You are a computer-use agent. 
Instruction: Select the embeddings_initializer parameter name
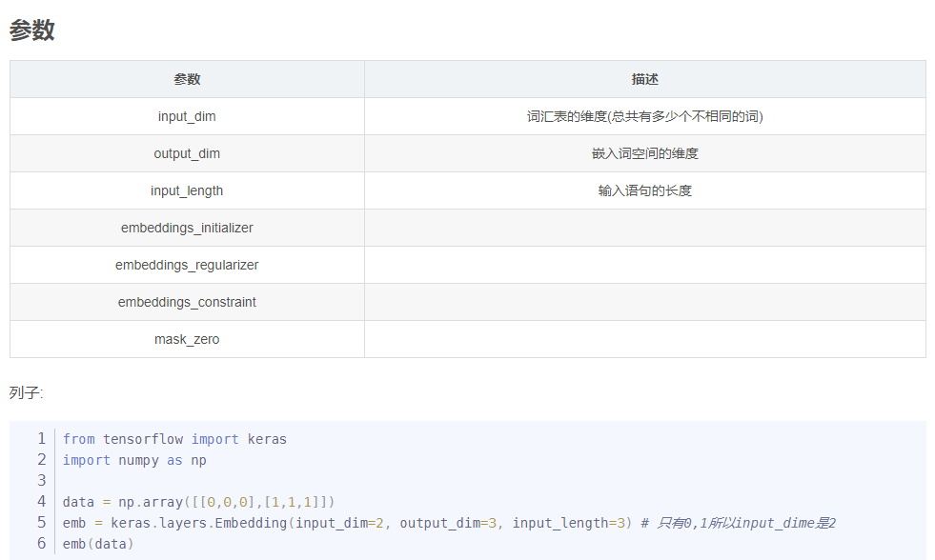pyautogui.click(x=186, y=228)
